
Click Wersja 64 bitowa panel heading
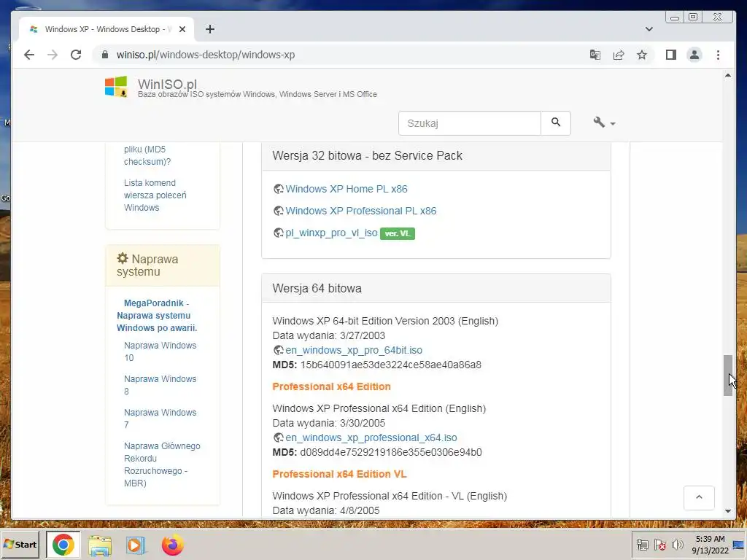(317, 288)
